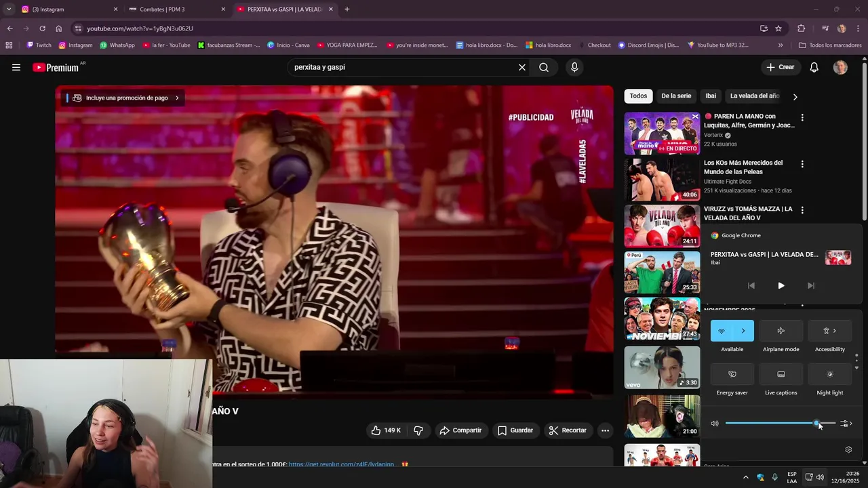The image size is (868, 488).
Task: Toggle Live captions
Action: (781, 374)
